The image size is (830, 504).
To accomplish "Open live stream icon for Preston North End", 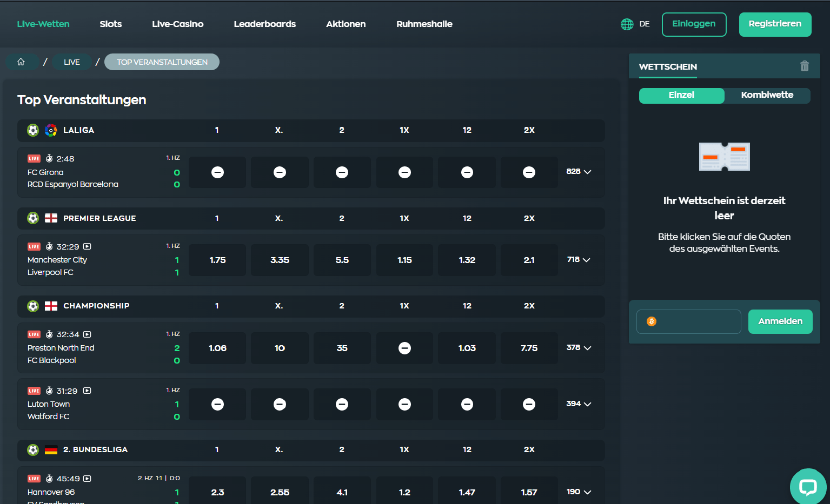I will (87, 334).
